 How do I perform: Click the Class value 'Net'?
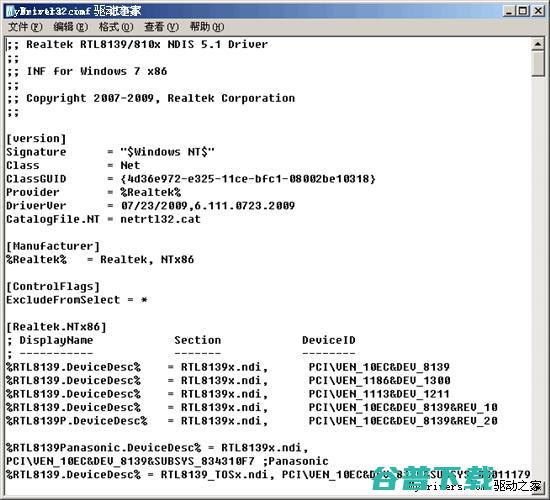pyautogui.click(x=130, y=165)
